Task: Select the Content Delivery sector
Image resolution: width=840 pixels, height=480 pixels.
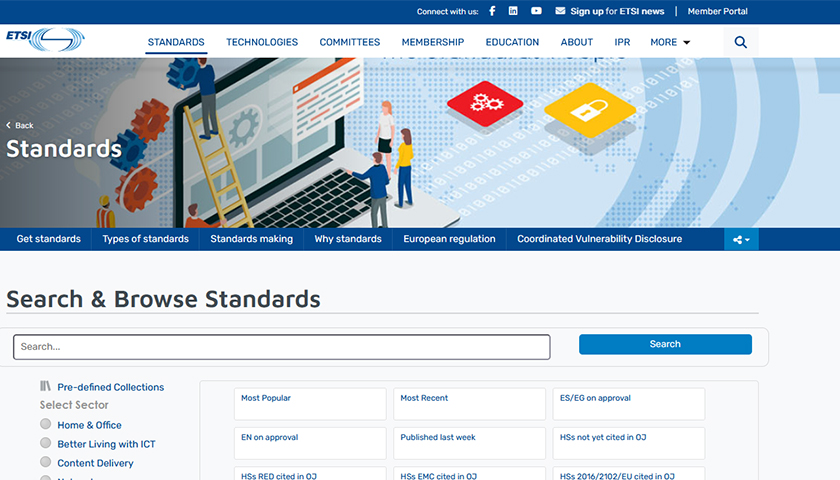Action: coord(45,462)
